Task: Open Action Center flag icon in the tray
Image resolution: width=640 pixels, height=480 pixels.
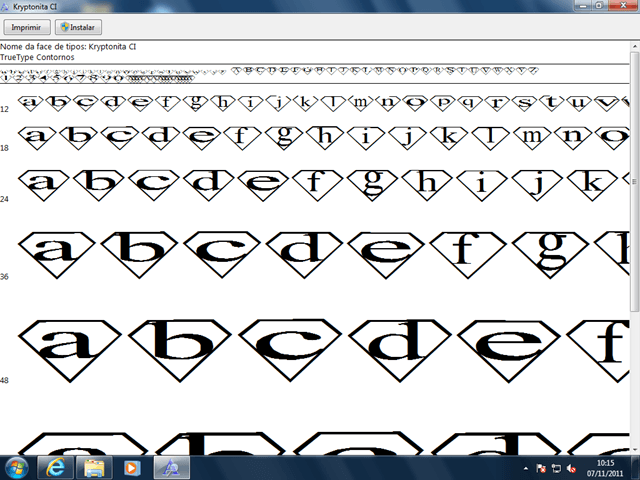Action: 541,469
